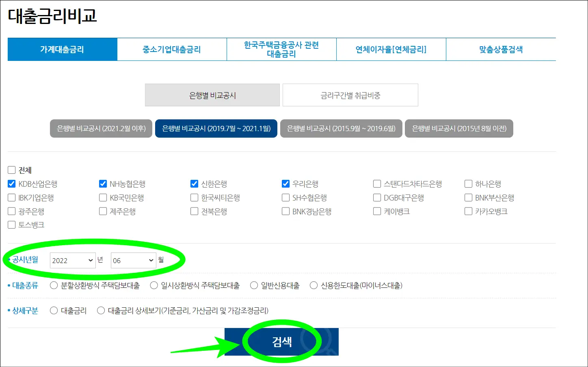Select 일시상환방식 주택담보대출 radio button
The image size is (588, 367).
coord(154,285)
